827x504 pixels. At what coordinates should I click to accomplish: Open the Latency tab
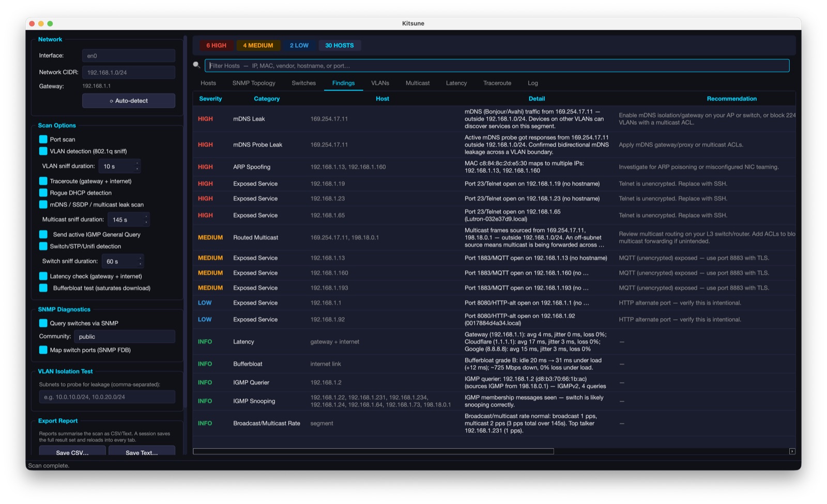(456, 83)
